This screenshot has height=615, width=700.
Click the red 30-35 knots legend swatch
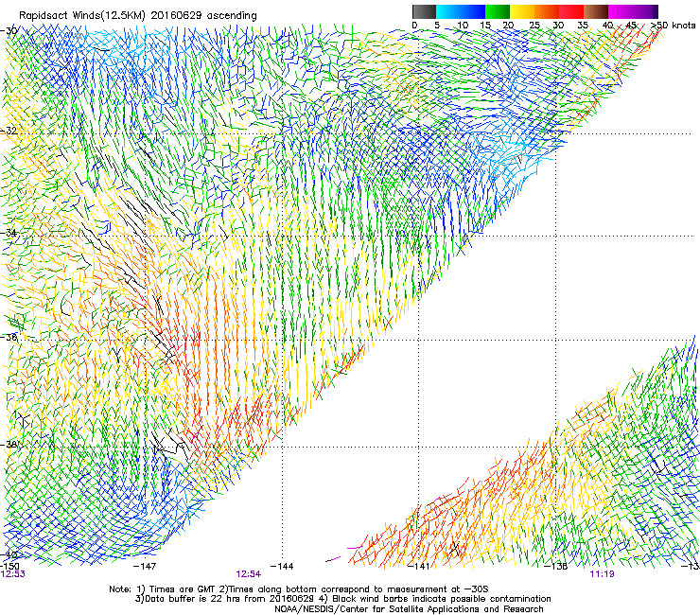(x=571, y=11)
